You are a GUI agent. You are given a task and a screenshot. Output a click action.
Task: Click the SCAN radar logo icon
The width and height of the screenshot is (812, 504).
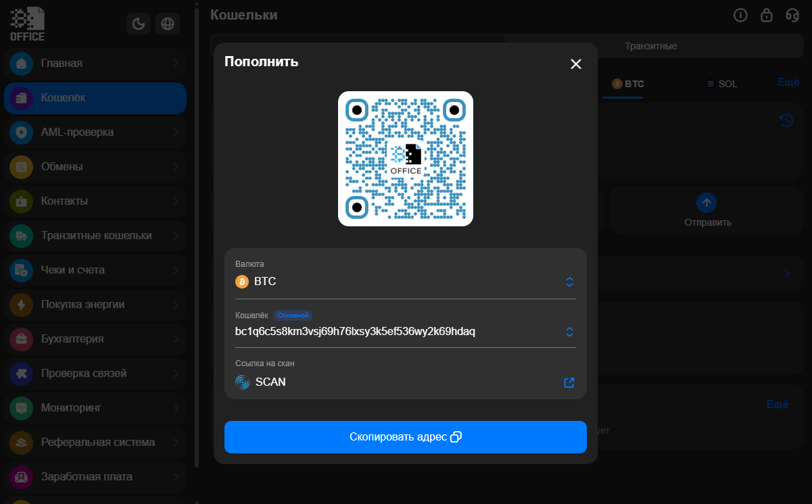[243, 382]
